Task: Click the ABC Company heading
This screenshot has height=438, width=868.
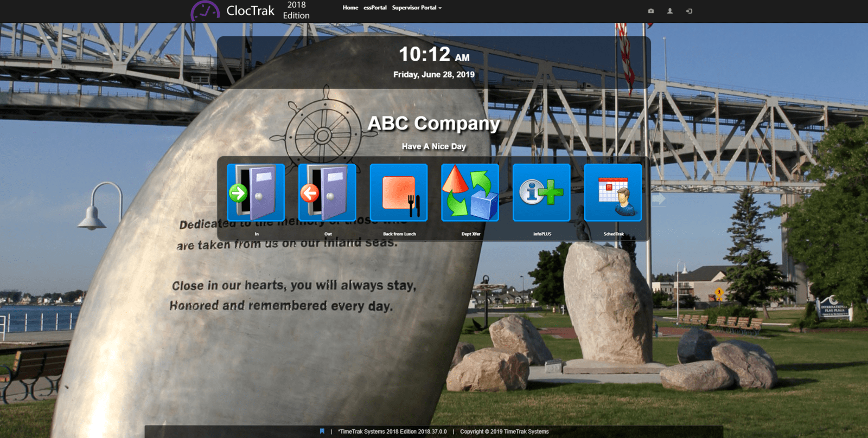Action: tap(434, 124)
